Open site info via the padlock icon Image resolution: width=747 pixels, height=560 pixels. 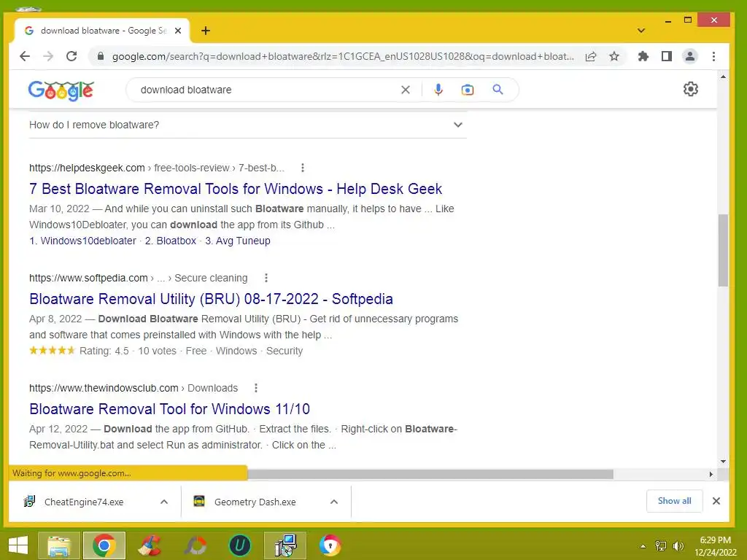[101, 56]
